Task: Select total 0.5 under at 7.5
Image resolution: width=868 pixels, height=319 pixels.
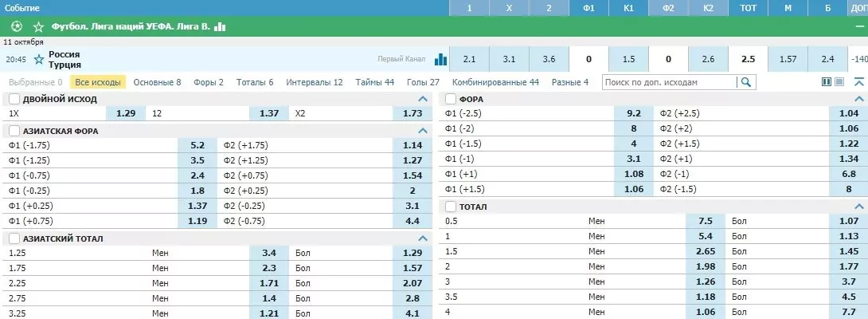Action: click(706, 221)
